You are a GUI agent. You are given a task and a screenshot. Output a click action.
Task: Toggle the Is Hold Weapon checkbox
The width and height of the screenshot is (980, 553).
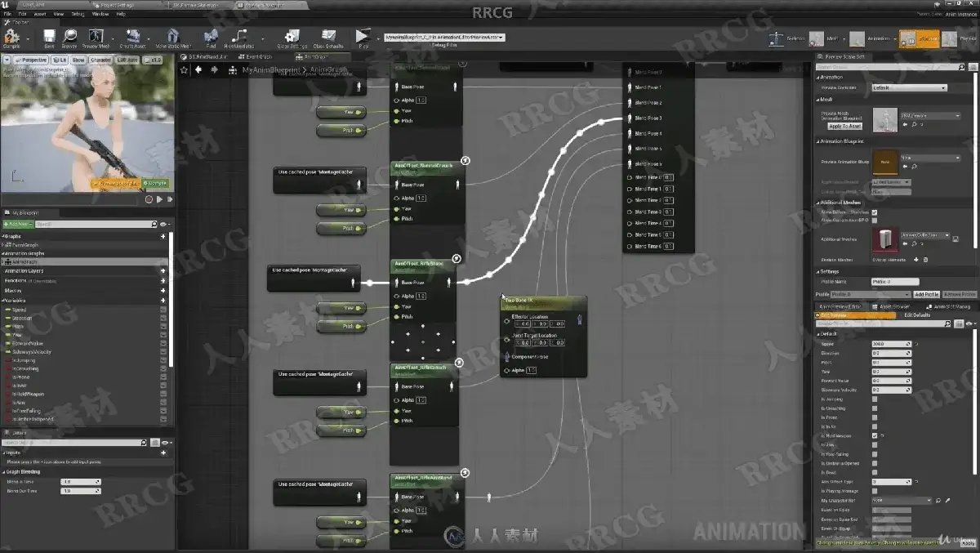click(x=875, y=435)
